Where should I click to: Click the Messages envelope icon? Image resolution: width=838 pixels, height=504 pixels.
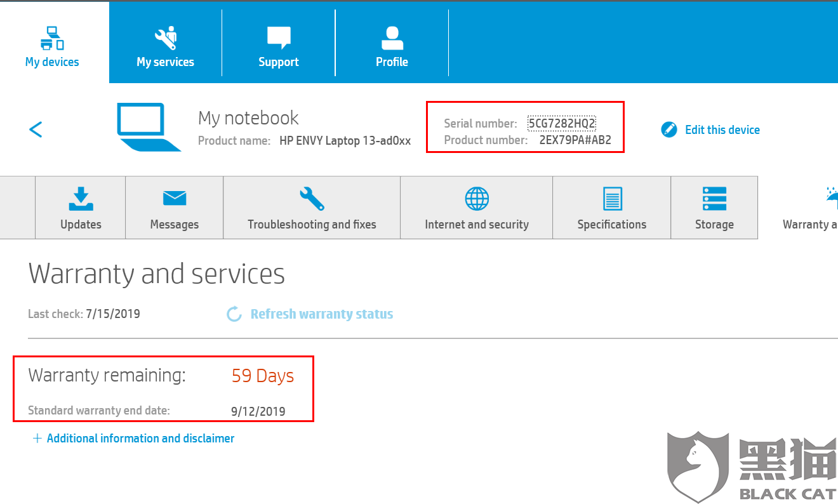[175, 199]
